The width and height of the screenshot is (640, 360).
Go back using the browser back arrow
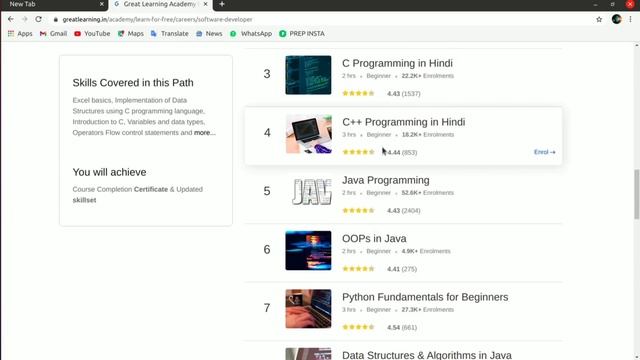pos(11,19)
